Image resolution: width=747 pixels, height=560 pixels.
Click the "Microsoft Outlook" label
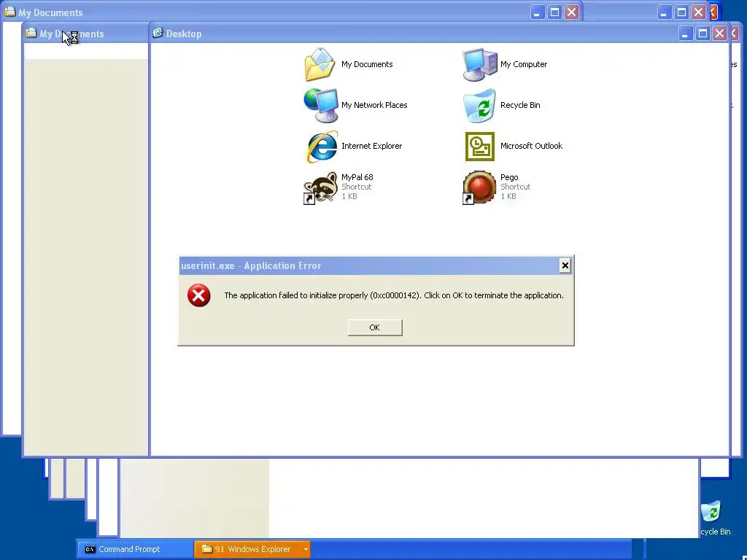[531, 146]
